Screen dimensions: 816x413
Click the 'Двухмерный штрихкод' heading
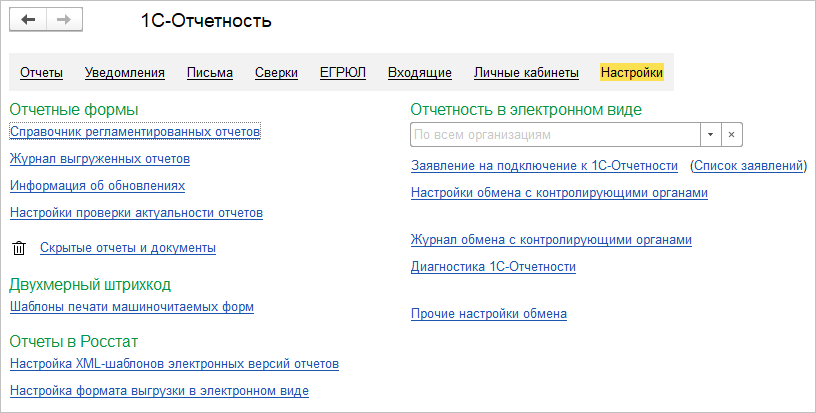click(90, 285)
